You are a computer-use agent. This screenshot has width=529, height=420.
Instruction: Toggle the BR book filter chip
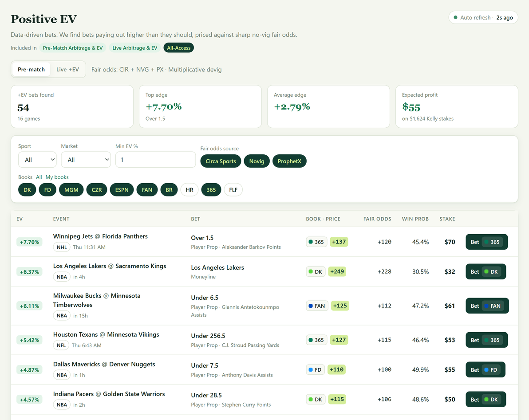(169, 190)
